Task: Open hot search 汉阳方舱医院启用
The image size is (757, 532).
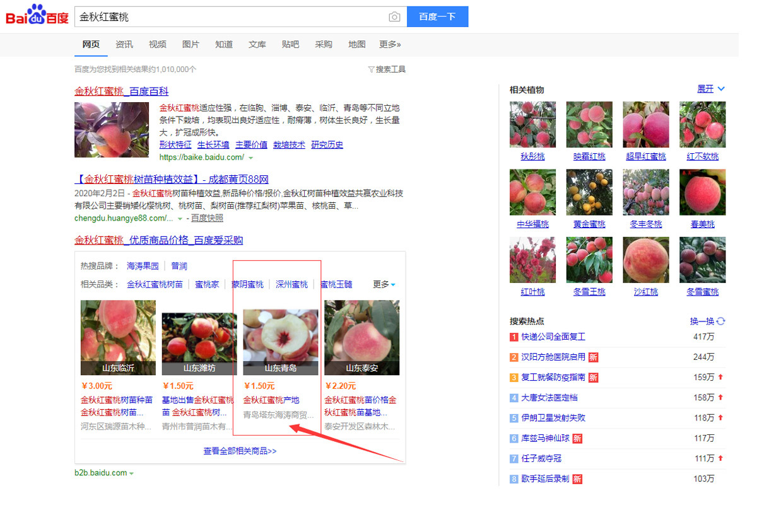Action: [553, 357]
